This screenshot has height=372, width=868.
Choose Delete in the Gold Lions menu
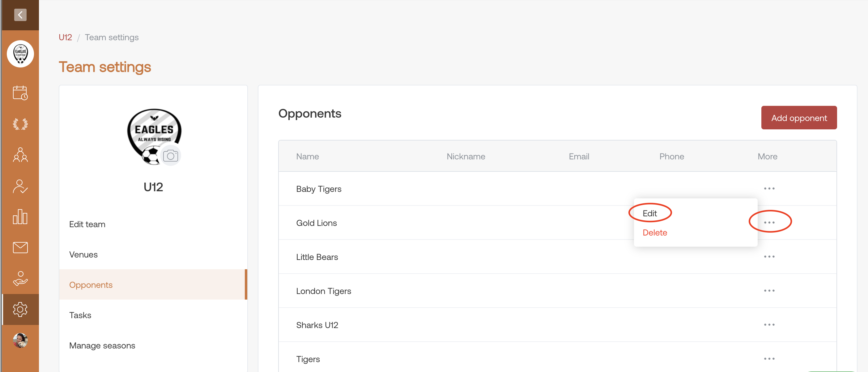654,232
